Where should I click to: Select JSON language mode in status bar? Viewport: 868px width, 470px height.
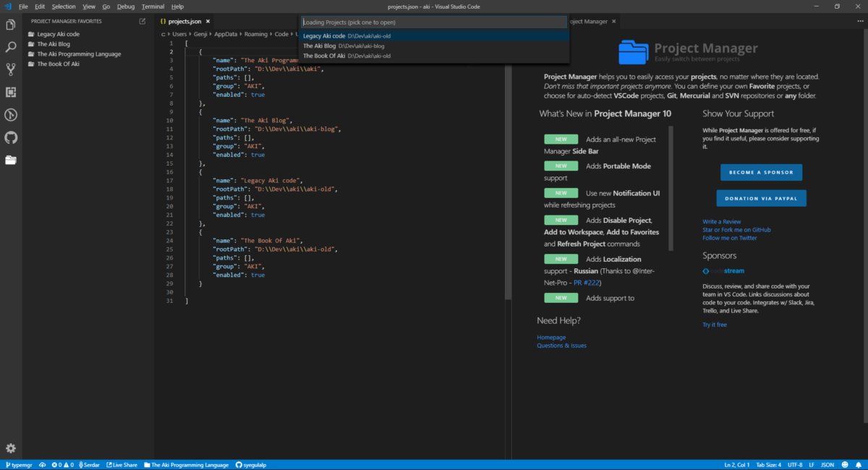pyautogui.click(x=827, y=465)
